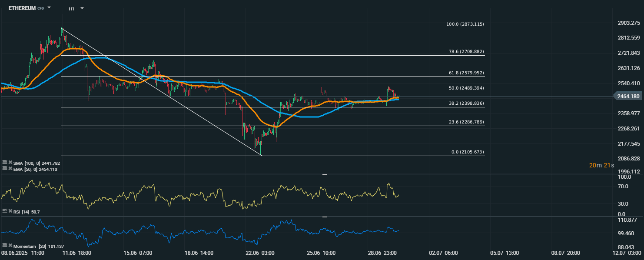This screenshot has width=644, height=260.
Task: Click time axis label 08.06.2025 11:00
Action: [23, 253]
